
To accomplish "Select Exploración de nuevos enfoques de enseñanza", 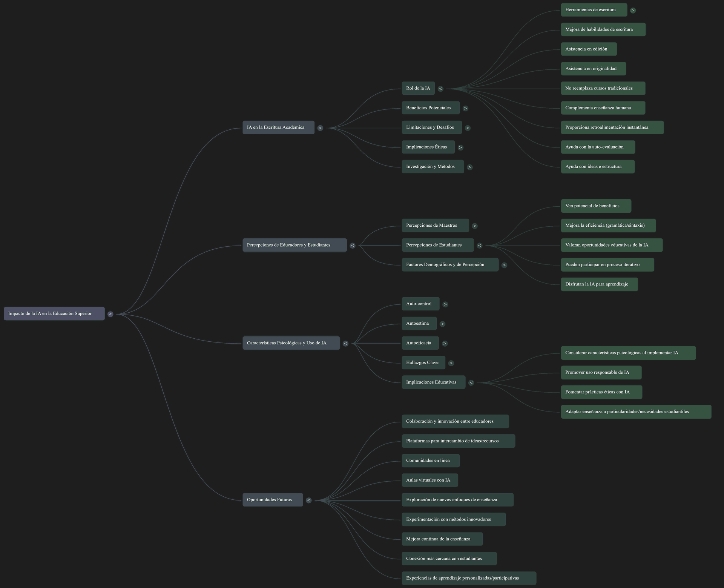I will (458, 500).
